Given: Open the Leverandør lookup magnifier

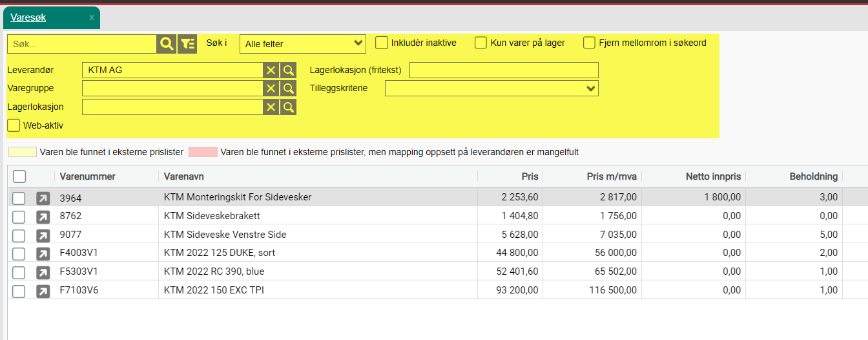Looking at the screenshot, I should 288,70.
